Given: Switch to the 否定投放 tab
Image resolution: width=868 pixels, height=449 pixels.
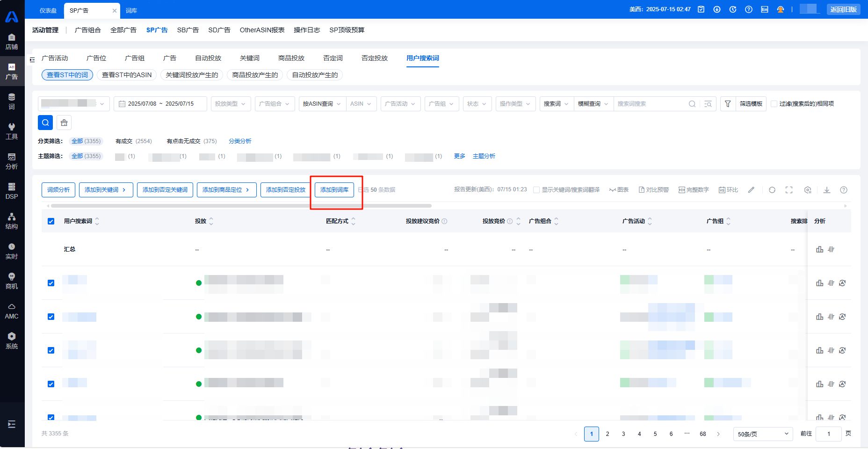Looking at the screenshot, I should click(x=375, y=58).
